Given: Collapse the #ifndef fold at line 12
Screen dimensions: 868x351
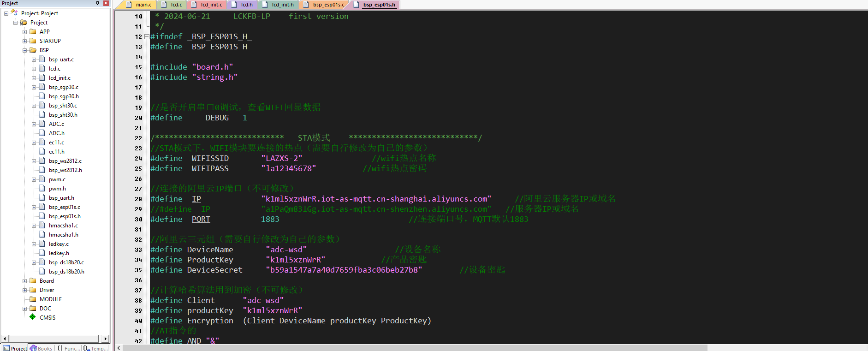Looking at the screenshot, I should point(147,36).
